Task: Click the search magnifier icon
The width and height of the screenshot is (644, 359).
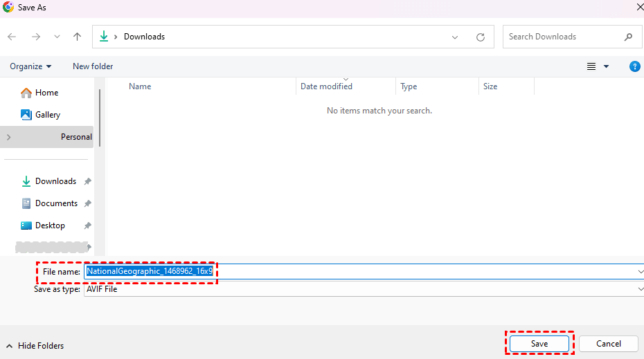Action: click(628, 37)
